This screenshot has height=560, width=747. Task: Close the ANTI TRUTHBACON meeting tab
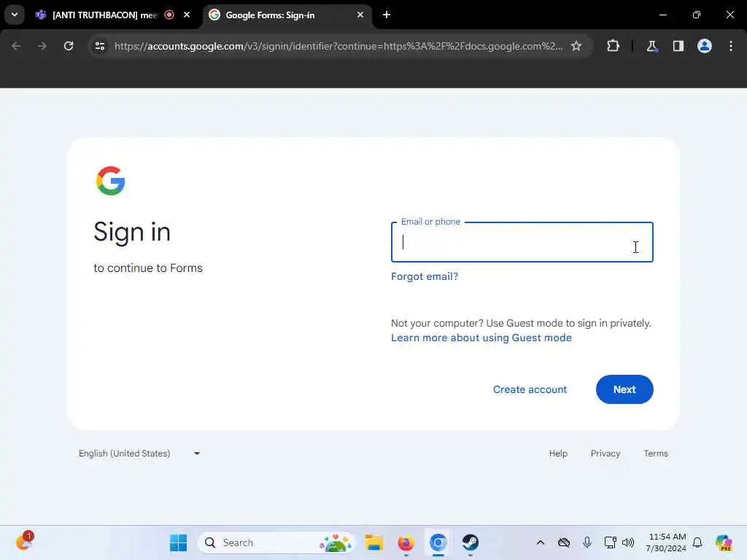click(x=187, y=15)
